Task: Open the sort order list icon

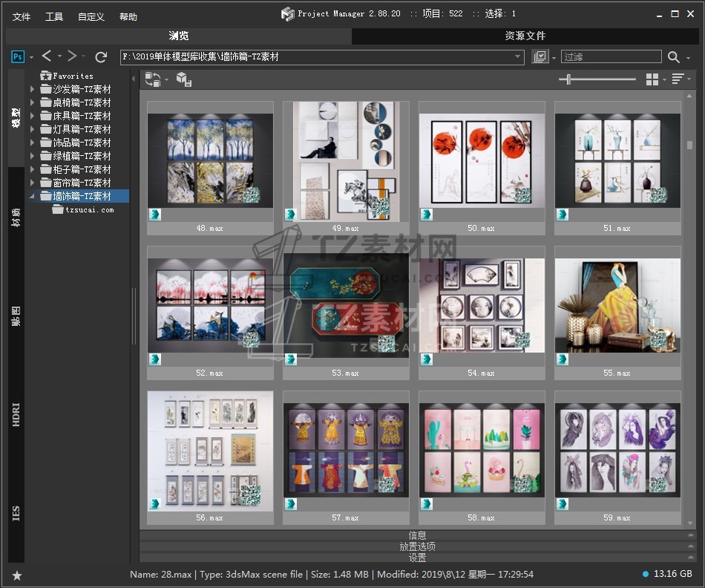Action: pyautogui.click(x=678, y=79)
